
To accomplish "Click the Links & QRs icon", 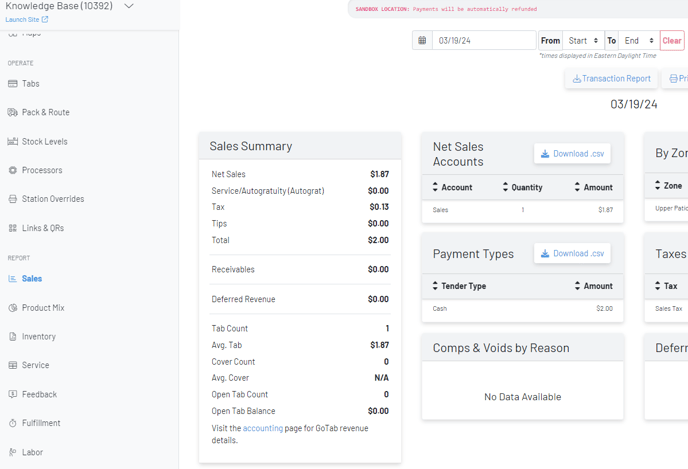I will 13,228.
